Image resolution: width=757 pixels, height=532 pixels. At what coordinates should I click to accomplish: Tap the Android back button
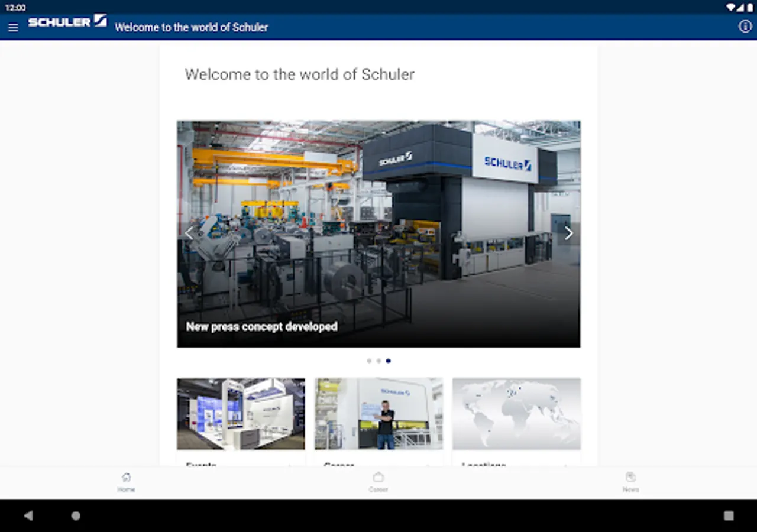pyautogui.click(x=28, y=515)
